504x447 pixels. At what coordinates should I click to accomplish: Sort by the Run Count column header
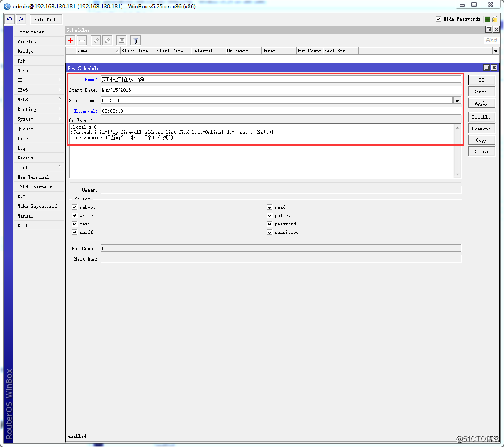tap(310, 51)
